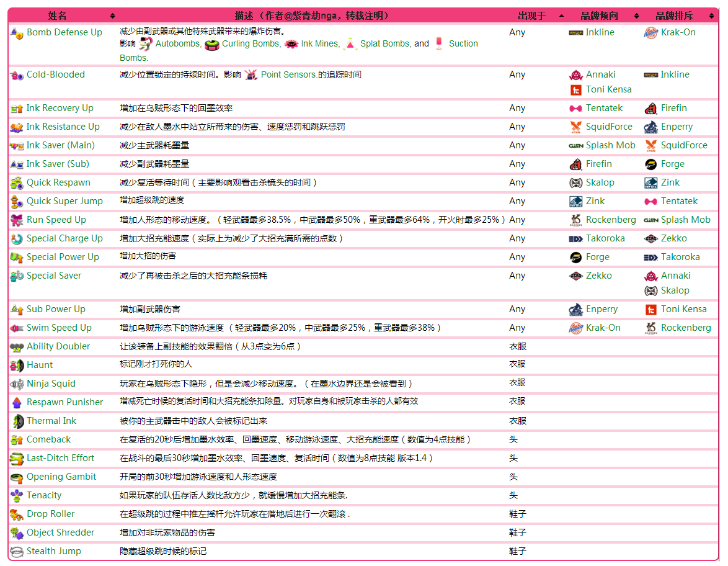728x566 pixels.
Task: Open the Comeback ability link
Action: click(x=49, y=439)
